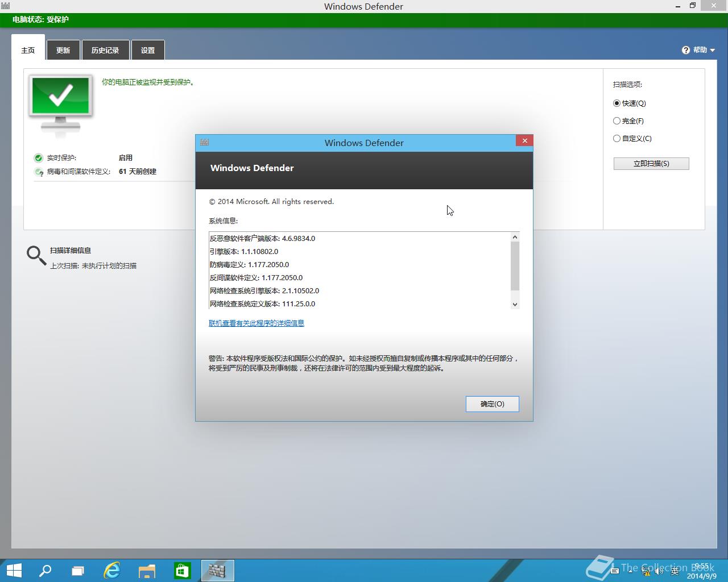This screenshot has width=728, height=582.
Task: Open the 设置 tab
Action: (148, 50)
